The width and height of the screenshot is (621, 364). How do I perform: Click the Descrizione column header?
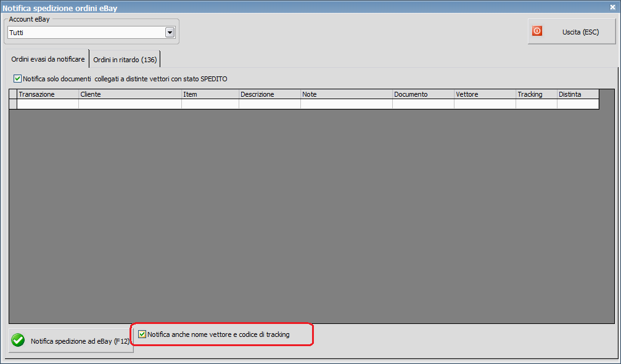point(269,94)
